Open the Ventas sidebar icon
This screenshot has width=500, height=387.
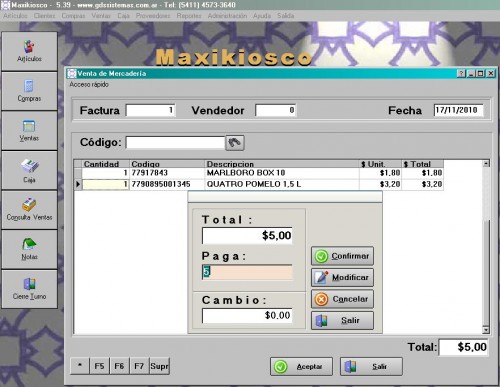tap(29, 131)
